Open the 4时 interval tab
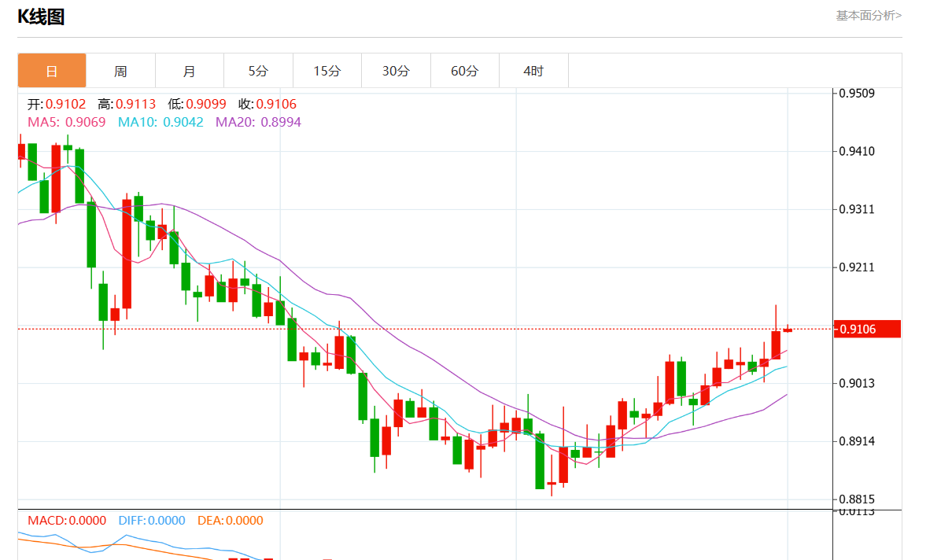The width and height of the screenshot is (952, 560). (x=533, y=71)
